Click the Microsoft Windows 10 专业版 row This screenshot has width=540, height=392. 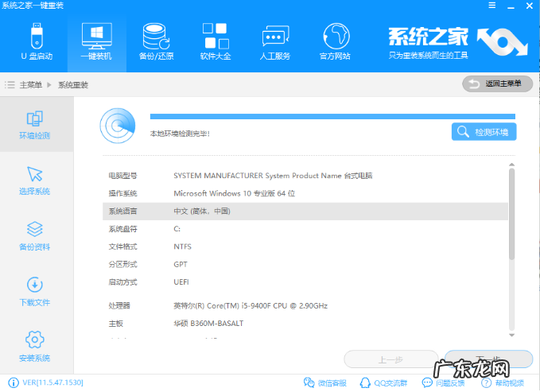coord(305,193)
